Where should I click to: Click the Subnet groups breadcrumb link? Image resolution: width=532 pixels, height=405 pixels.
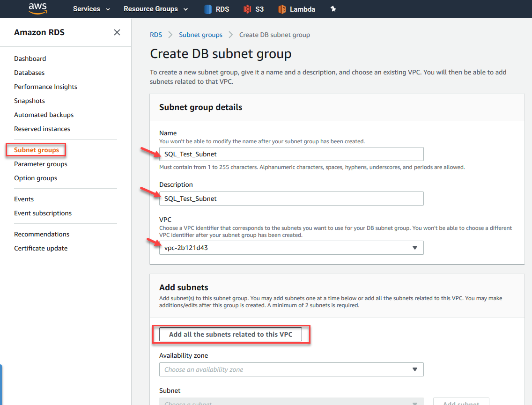click(x=200, y=35)
